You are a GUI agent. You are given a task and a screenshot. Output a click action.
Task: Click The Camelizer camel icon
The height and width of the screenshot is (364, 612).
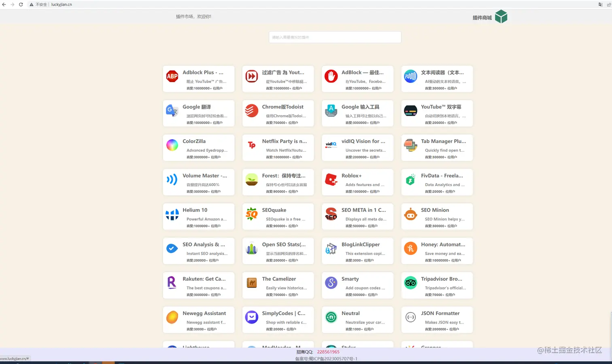pos(252,282)
